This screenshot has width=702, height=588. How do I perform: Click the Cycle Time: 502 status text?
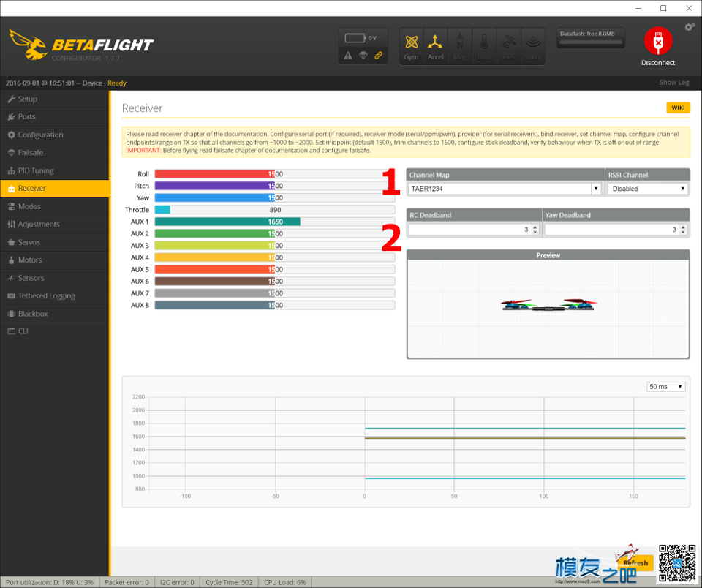(229, 582)
